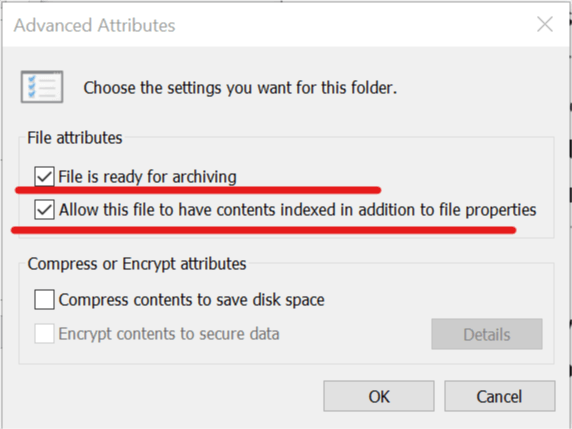This screenshot has height=429, width=572.
Task: Click the shorter red underline beneath archiving option
Action: [x=198, y=190]
